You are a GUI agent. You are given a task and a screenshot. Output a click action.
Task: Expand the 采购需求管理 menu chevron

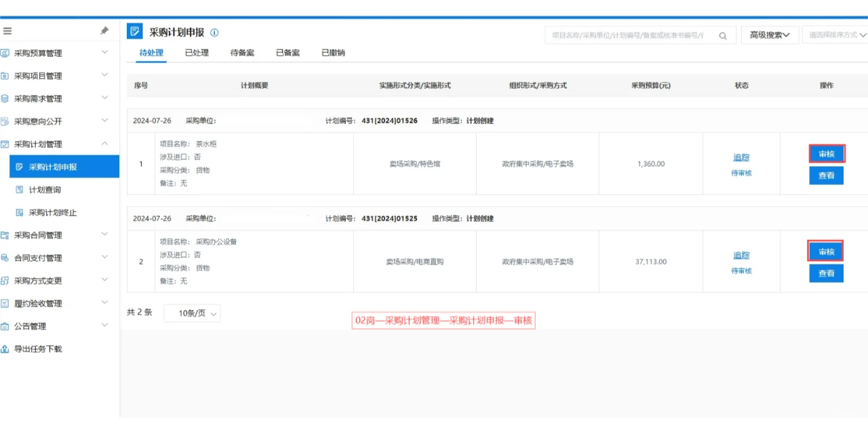104,98
